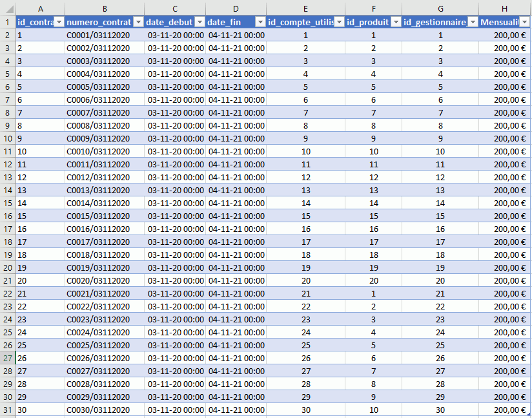Viewport: 532px width, 418px height.
Task: Select cell C0015/03112020
Action: point(105,216)
